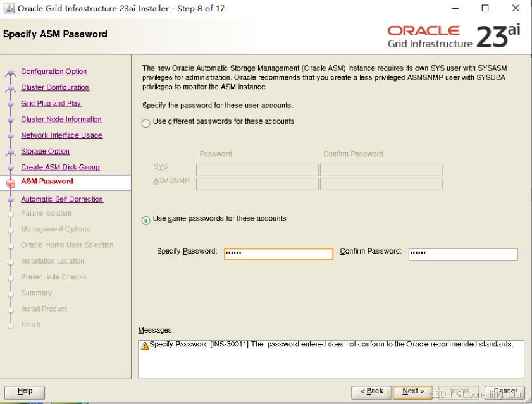
Task: Click the ASMSNMP Confirm Password field
Action: [381, 184]
